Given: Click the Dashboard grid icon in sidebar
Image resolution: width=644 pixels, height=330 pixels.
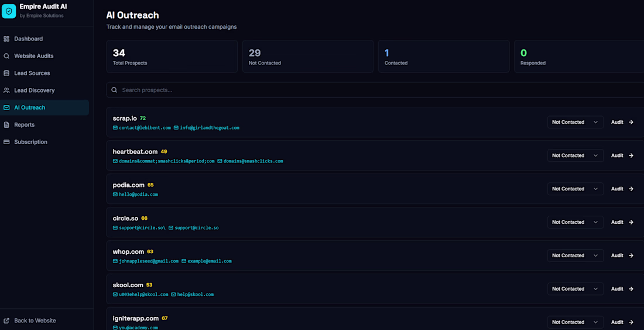Looking at the screenshot, I should point(6,39).
